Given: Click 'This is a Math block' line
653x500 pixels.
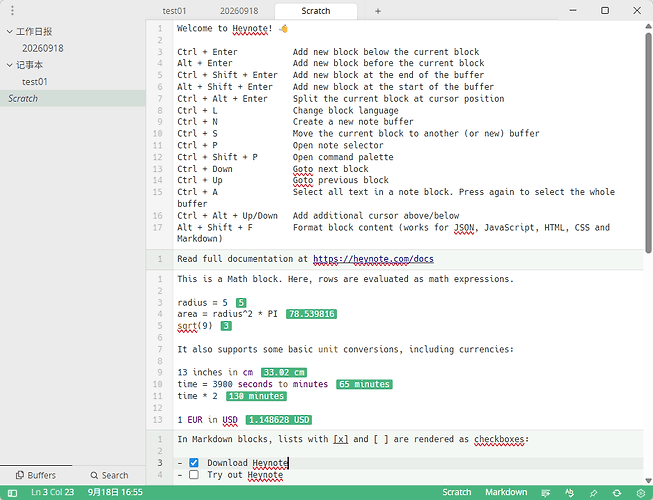Looking at the screenshot, I should 345,279.
